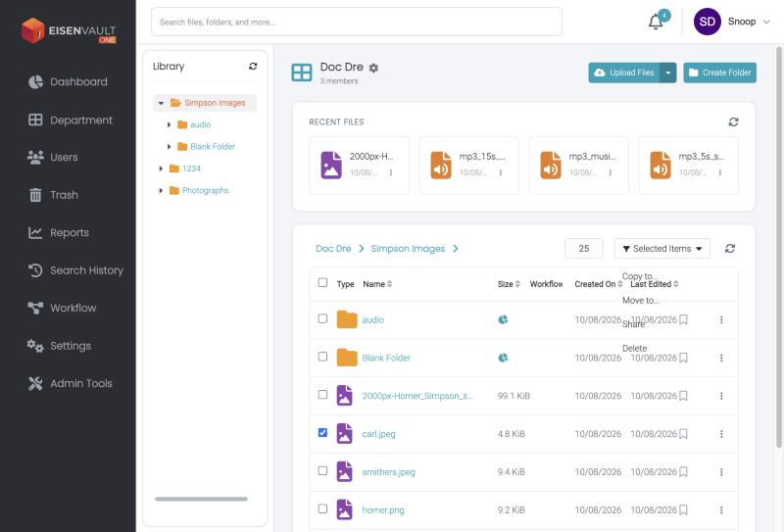This screenshot has height=532, width=784.
Task: Open Search History in the sidebar
Action: tap(75, 270)
